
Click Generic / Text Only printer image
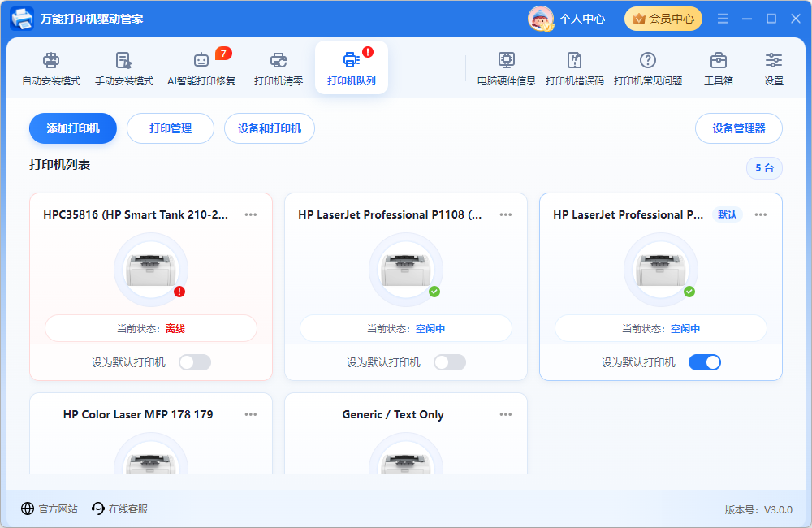tap(406, 453)
